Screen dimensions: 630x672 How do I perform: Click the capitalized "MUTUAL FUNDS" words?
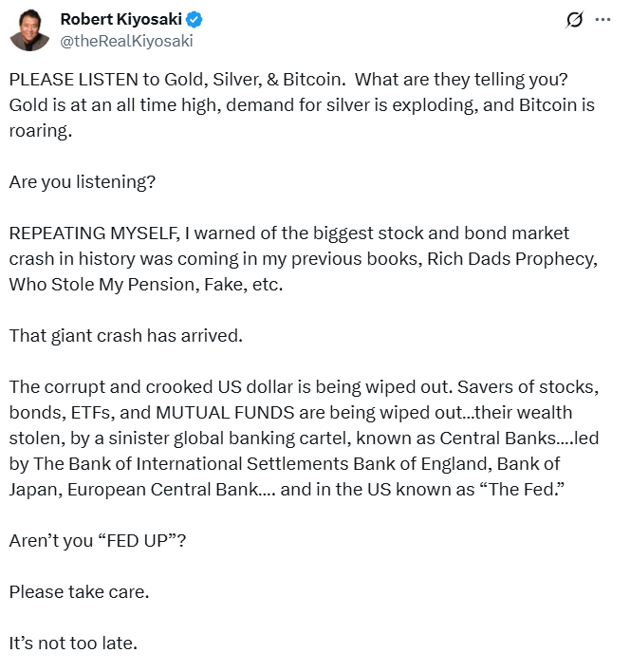point(225,413)
